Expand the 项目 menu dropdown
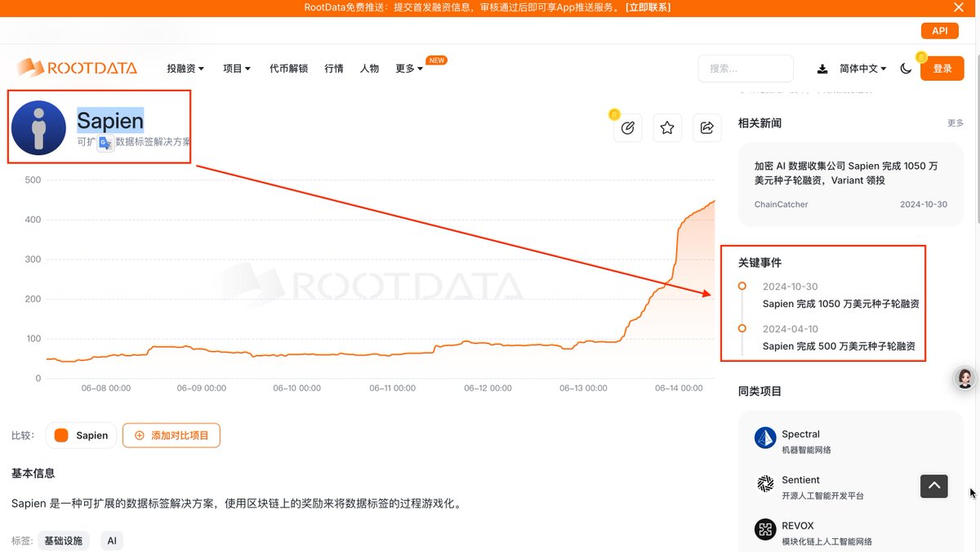This screenshot has height=552, width=980. tap(237, 69)
